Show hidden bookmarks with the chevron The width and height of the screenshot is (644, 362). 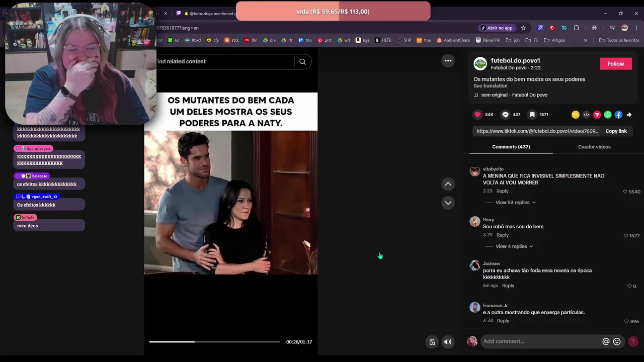(585, 40)
